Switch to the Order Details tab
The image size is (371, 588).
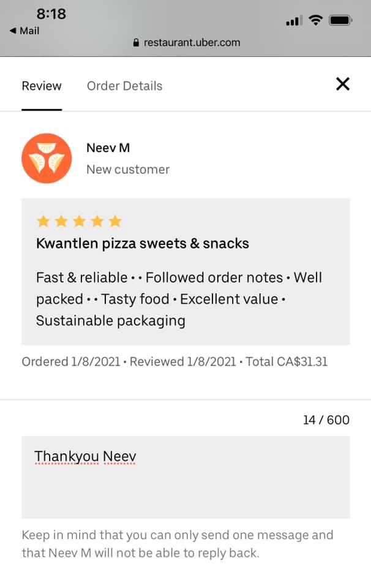pyautogui.click(x=124, y=86)
